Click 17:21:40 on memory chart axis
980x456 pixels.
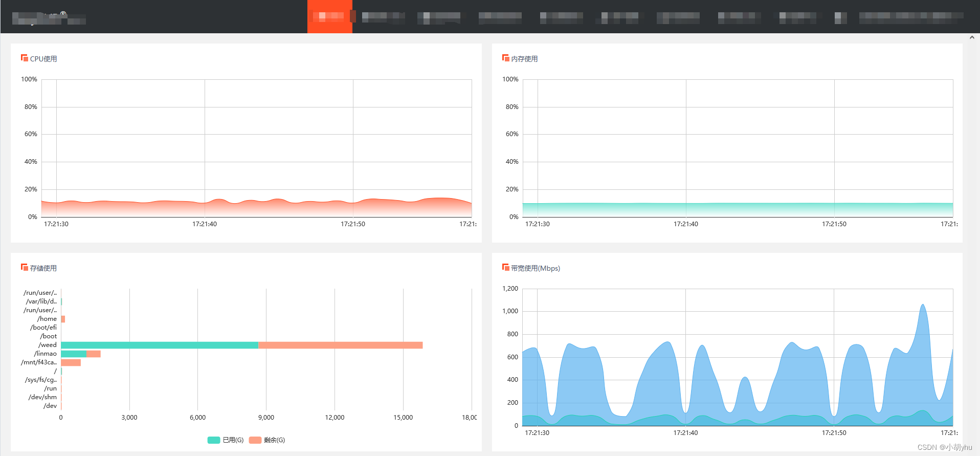point(686,224)
